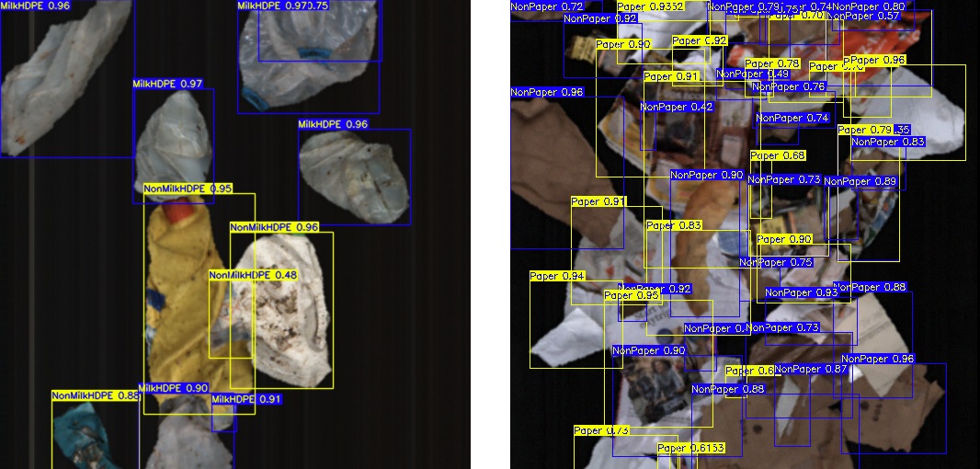Click the NonPaper 0.74 label
The height and width of the screenshot is (469, 980).
pyautogui.click(x=792, y=118)
